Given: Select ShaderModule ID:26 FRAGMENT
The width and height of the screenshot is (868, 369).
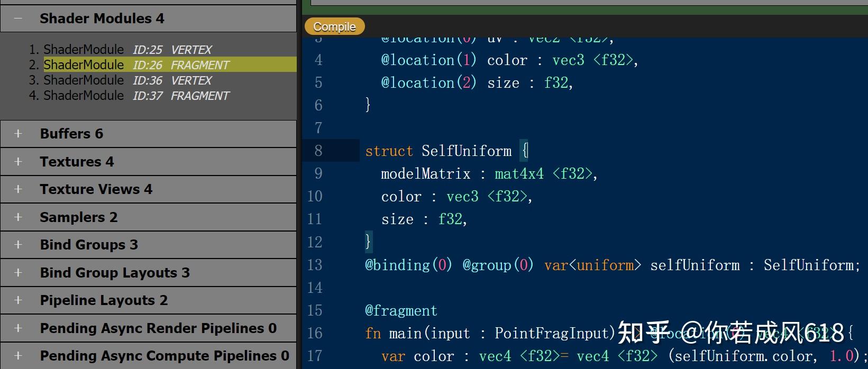Looking at the screenshot, I should pos(136,65).
